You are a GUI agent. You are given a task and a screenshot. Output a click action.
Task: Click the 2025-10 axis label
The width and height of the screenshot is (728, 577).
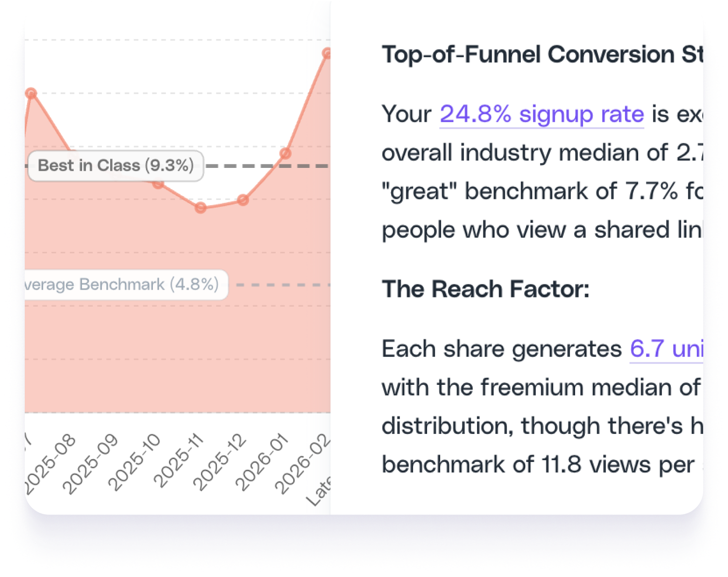134,461
